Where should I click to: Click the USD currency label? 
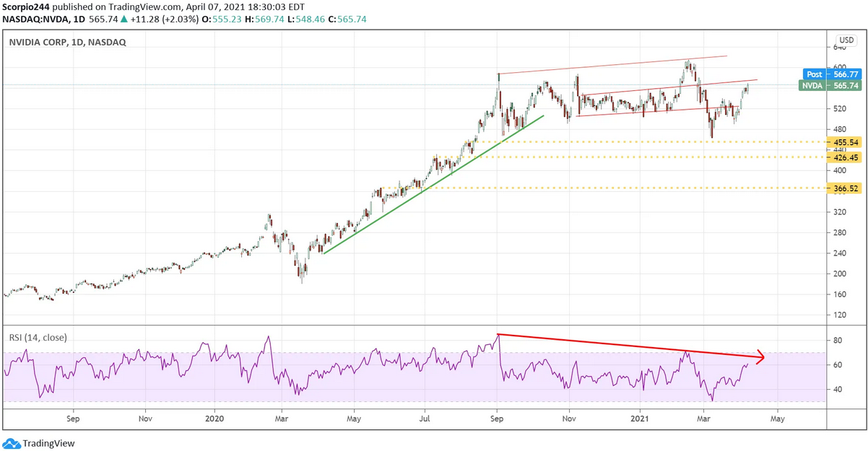point(846,40)
